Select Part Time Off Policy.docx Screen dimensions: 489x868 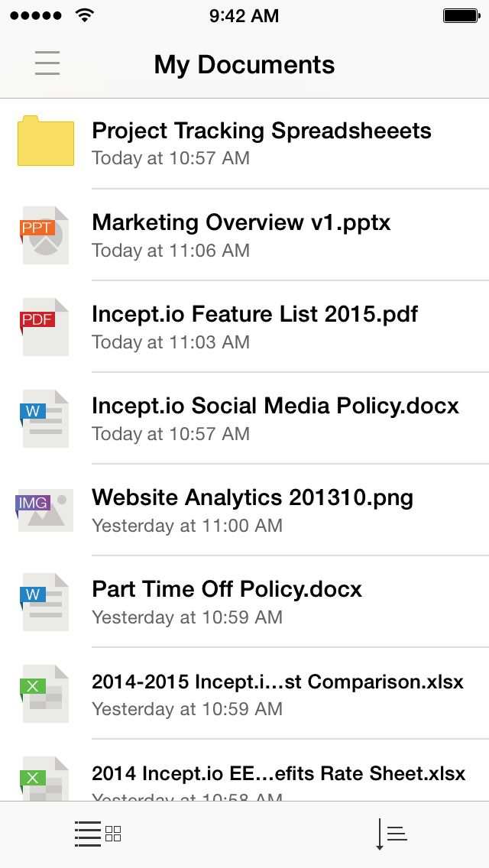tap(226, 589)
